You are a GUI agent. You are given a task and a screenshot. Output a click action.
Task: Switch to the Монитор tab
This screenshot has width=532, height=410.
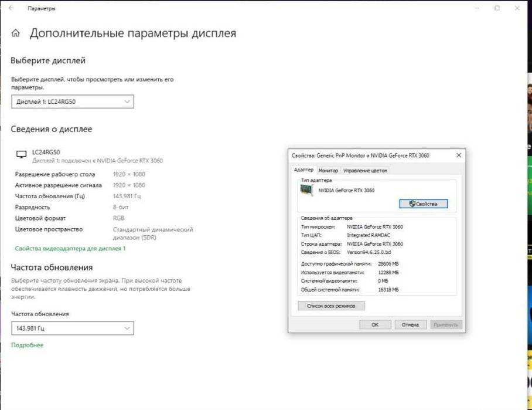pos(328,171)
